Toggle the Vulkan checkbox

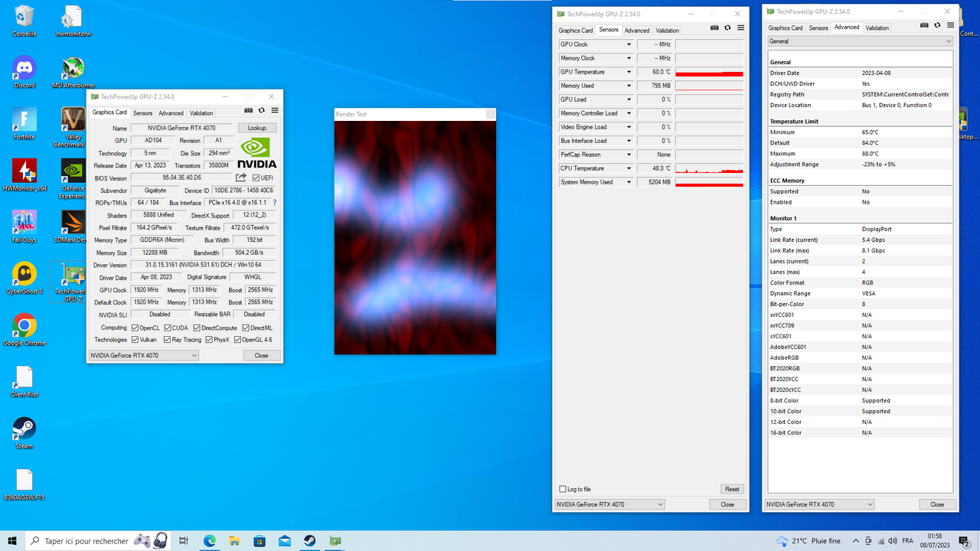[x=136, y=340]
